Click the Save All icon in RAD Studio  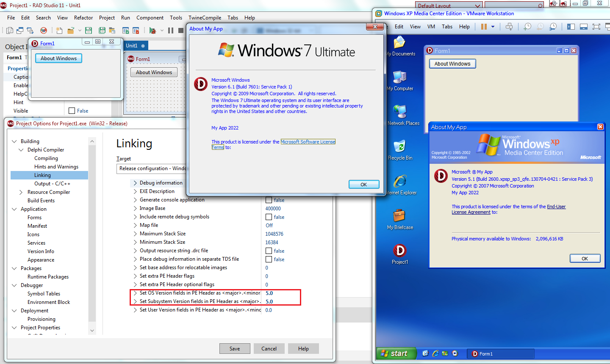pos(102,30)
